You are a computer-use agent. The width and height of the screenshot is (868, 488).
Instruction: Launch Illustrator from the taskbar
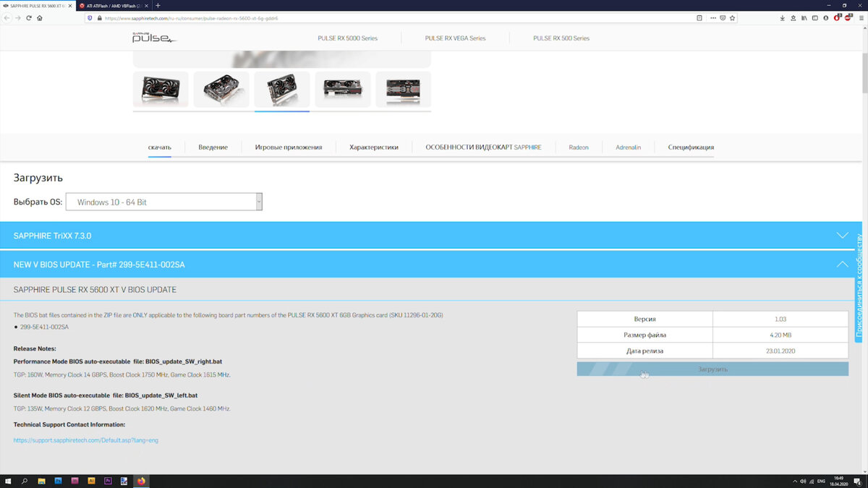pos(92,481)
